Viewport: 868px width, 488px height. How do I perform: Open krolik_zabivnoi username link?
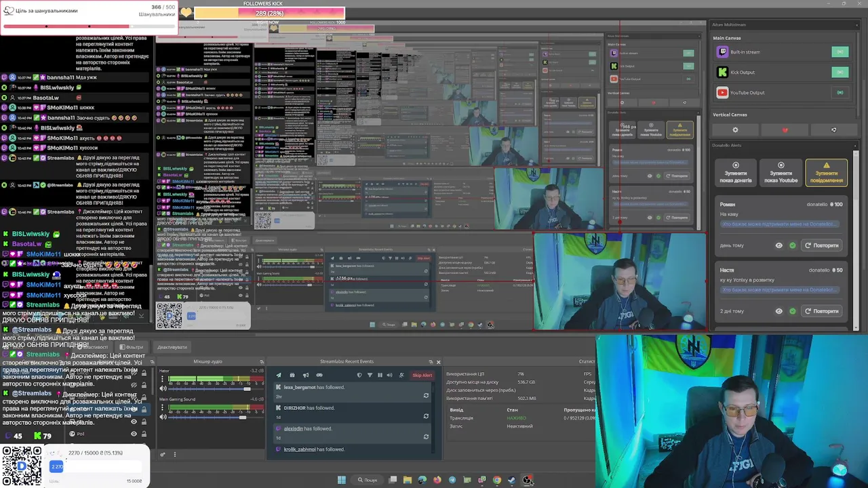coord(300,449)
